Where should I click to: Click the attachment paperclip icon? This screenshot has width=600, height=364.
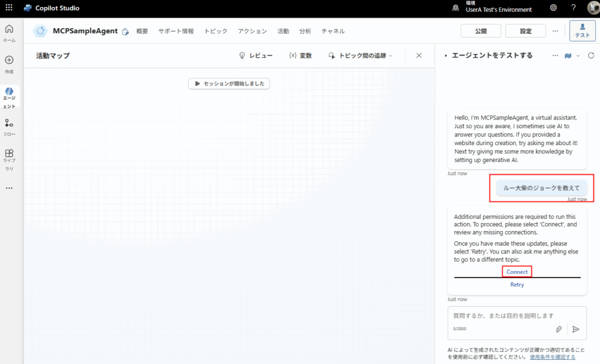tap(558, 329)
